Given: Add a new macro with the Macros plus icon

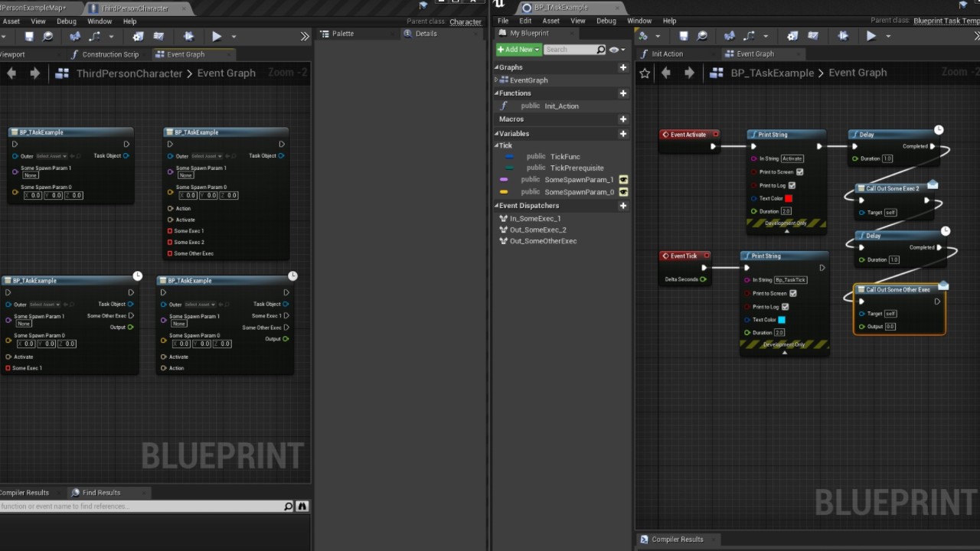Looking at the screenshot, I should (x=622, y=119).
